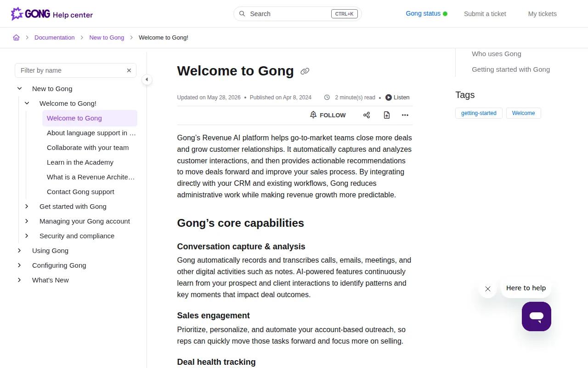Click the Documentation breadcrumb link
The width and height of the screenshot is (588, 368).
coord(54,38)
